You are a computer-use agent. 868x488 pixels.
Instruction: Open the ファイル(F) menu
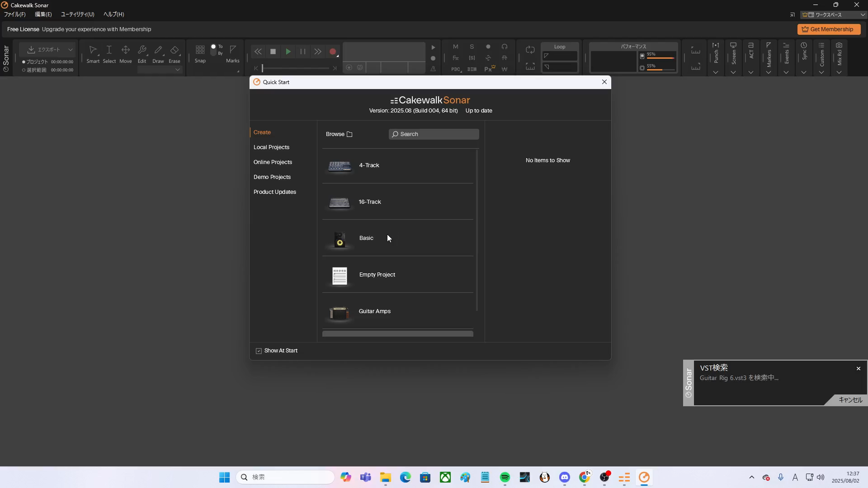point(15,14)
